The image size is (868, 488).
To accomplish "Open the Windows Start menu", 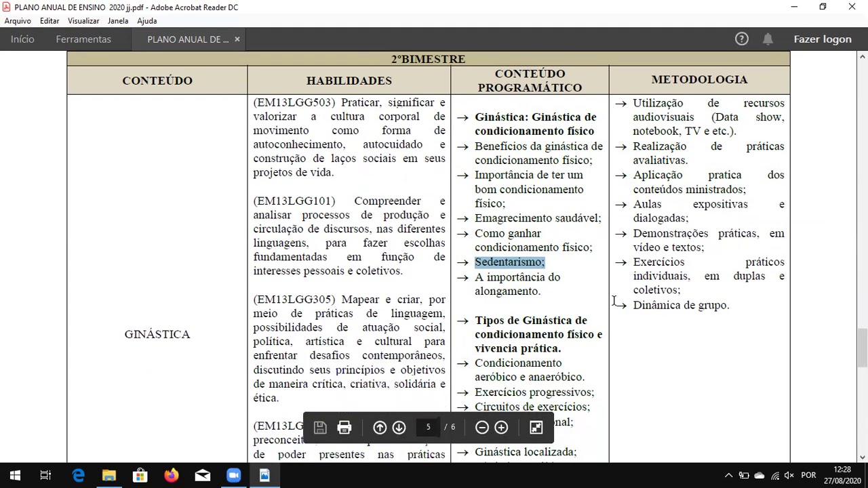I will 15,475.
